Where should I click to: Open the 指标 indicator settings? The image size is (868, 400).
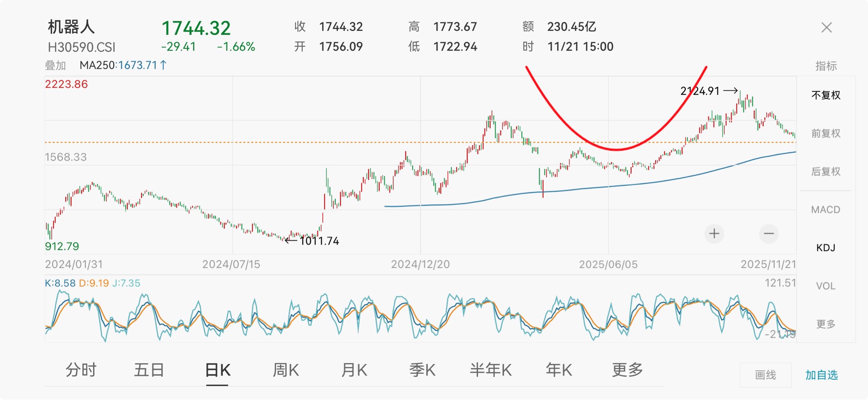tap(826, 66)
